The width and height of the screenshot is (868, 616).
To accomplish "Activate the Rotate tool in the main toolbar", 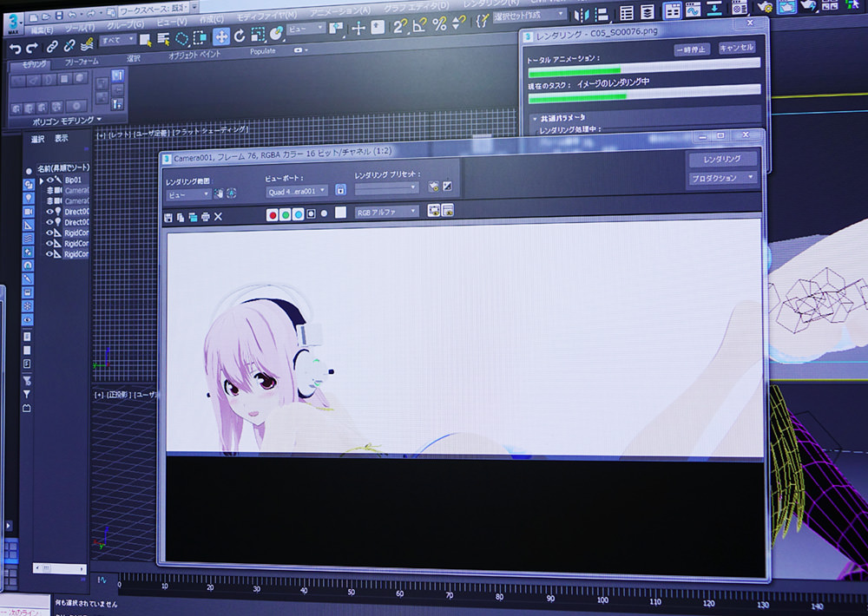I will pos(240,36).
